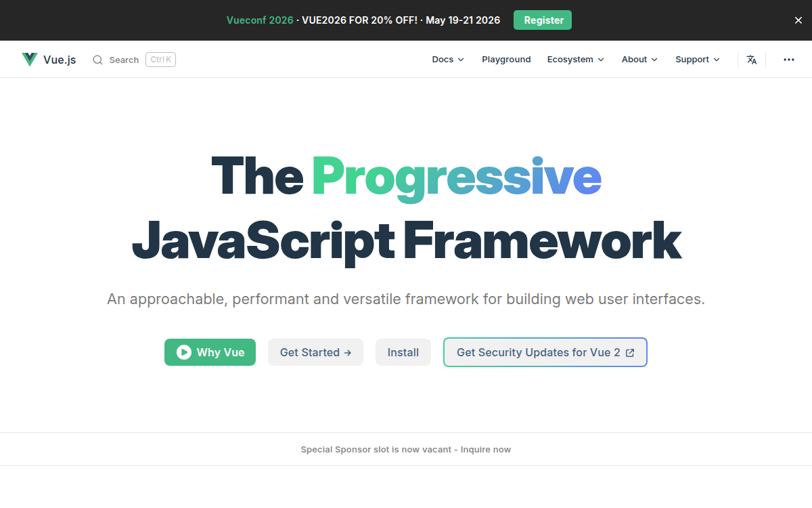The image size is (812, 508).
Task: Click the Register button in banner
Action: (x=543, y=20)
